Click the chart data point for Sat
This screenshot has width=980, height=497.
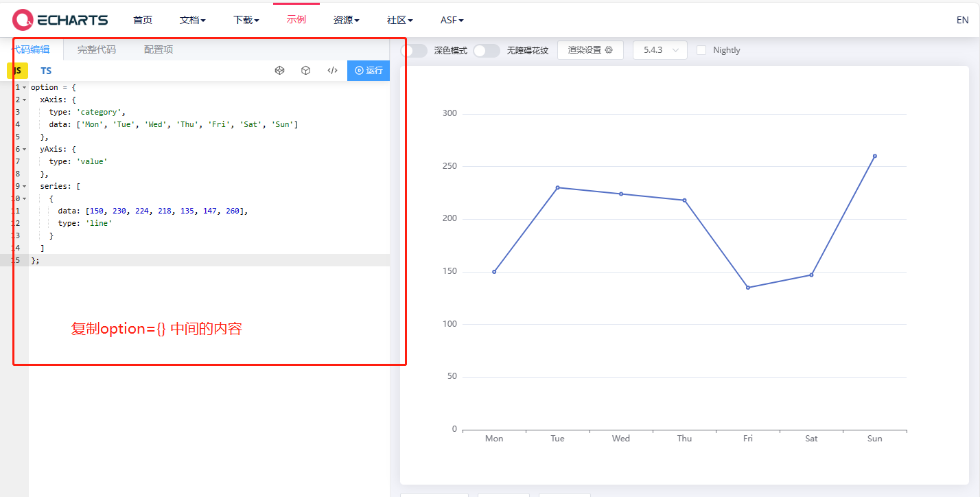pos(811,275)
